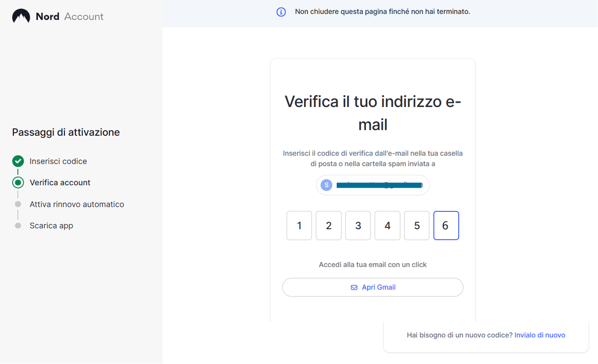Select the Inserisci codice step label
Viewport: 598px width, 364px height.
click(58, 161)
